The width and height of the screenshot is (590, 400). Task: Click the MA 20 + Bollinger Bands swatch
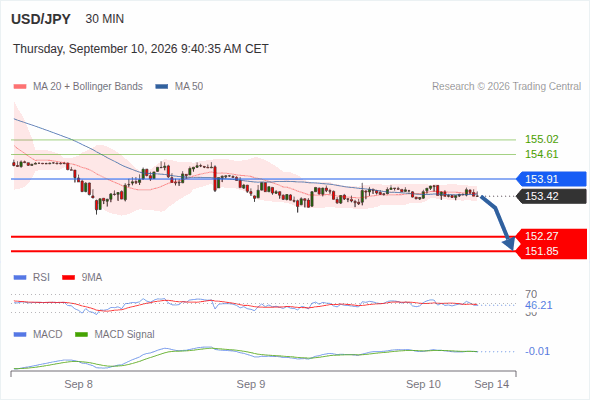coord(20,87)
